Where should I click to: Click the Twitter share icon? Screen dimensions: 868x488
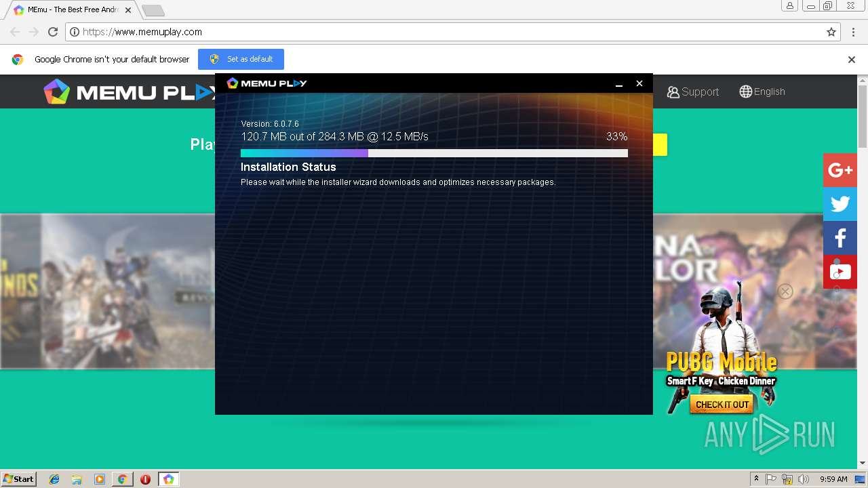840,204
